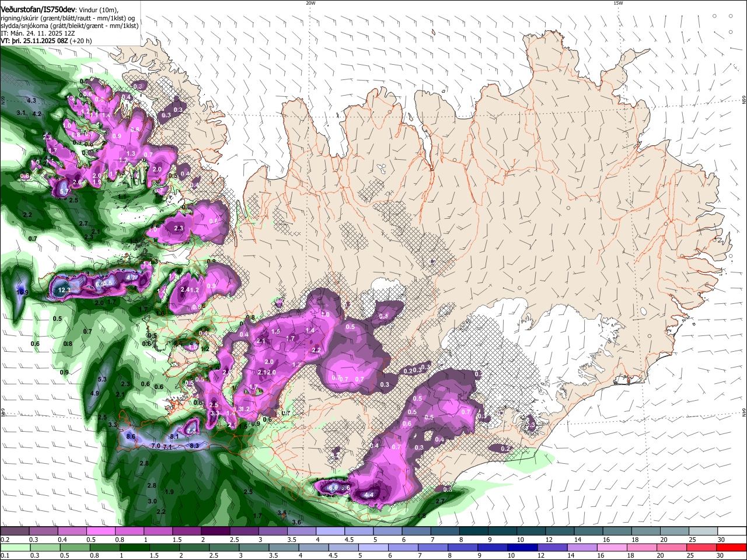Screen dimensions: 747x560
Task: Click the 8.1 precipitation value
Action: click(x=174, y=436)
